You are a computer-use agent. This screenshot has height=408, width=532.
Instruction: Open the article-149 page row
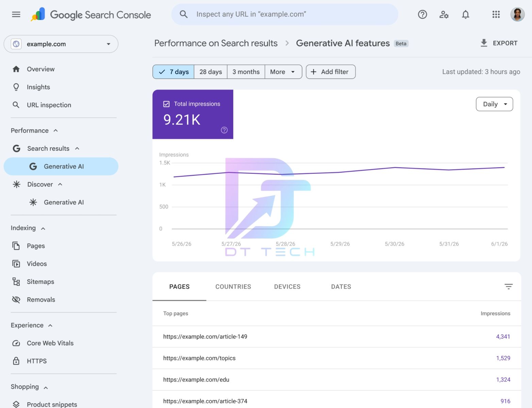pos(336,337)
